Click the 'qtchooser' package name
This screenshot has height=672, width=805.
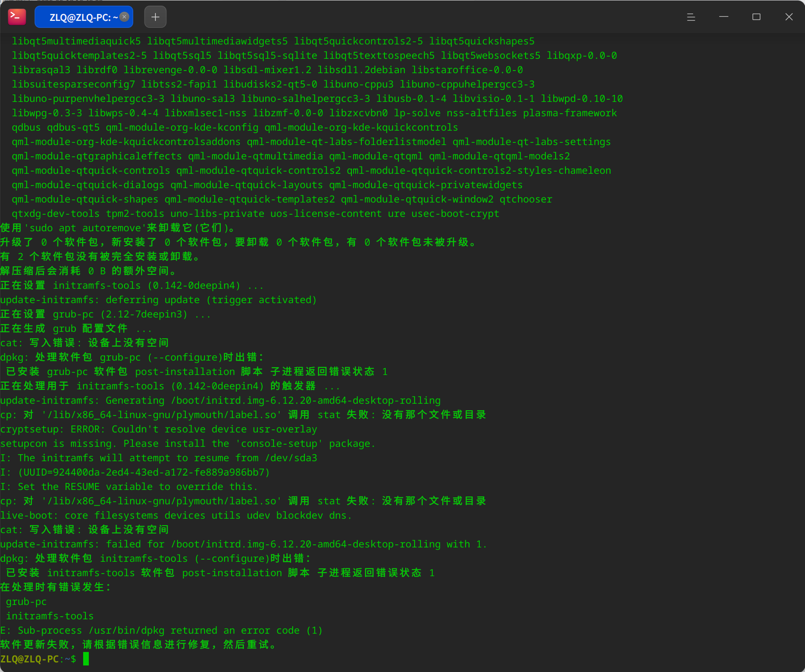point(526,199)
